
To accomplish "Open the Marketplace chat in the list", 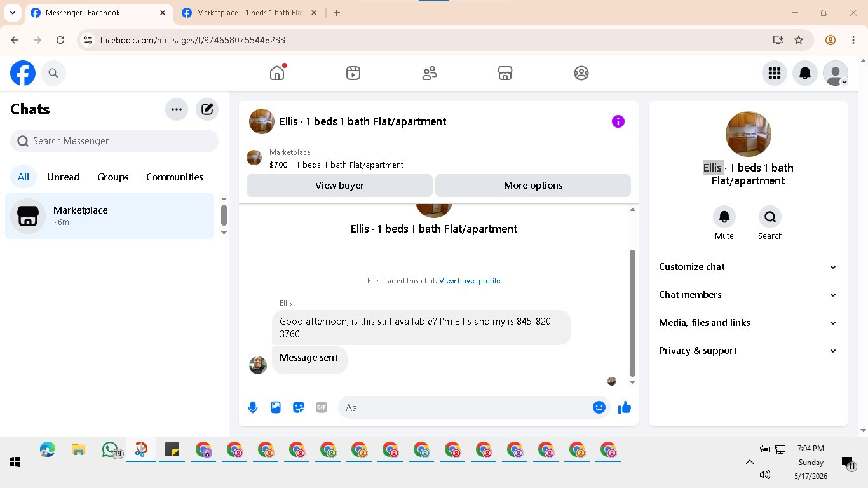I will 110,216.
